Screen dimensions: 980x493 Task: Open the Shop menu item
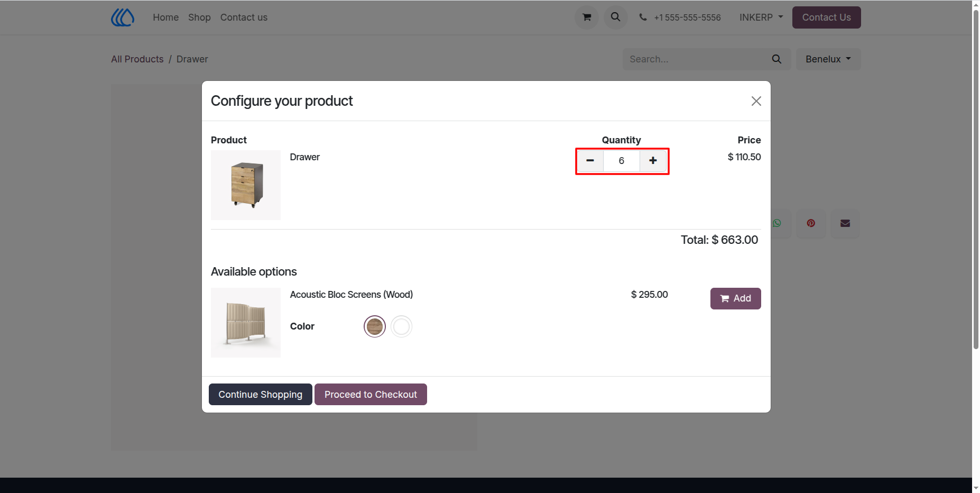point(199,17)
